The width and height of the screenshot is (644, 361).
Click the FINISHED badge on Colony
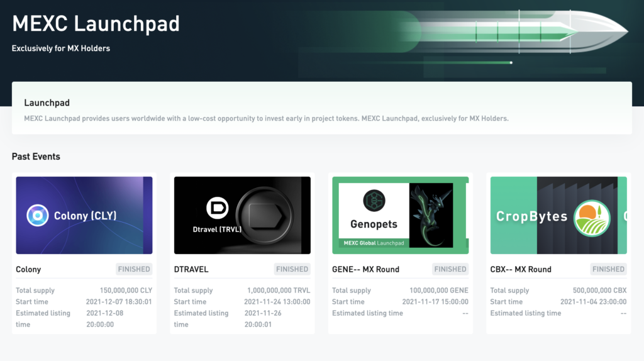[134, 269]
